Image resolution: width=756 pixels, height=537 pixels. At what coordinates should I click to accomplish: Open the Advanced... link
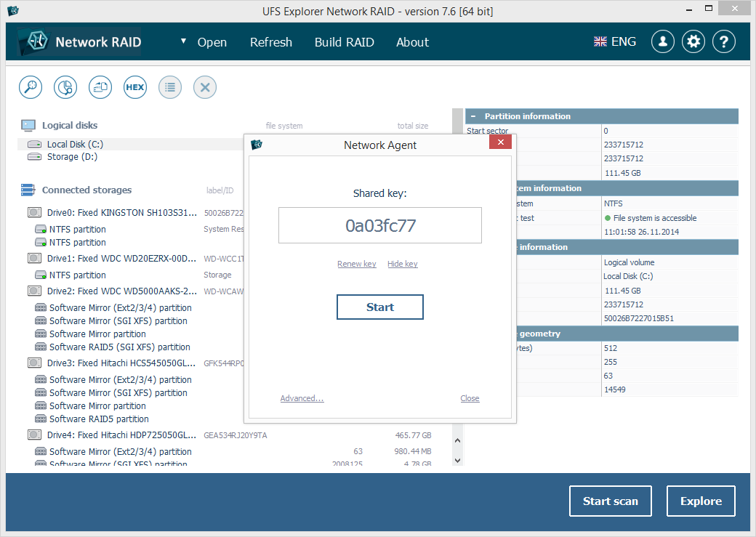coord(302,398)
